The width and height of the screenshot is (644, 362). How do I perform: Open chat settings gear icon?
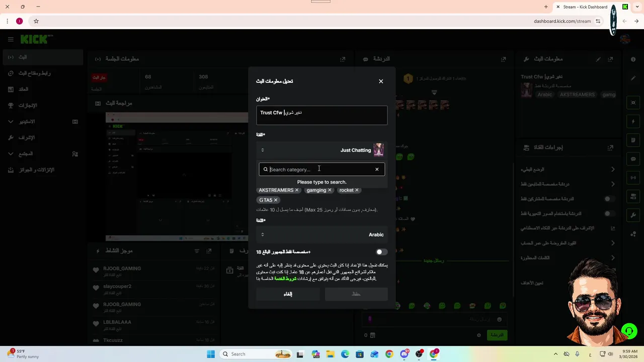[479, 335]
